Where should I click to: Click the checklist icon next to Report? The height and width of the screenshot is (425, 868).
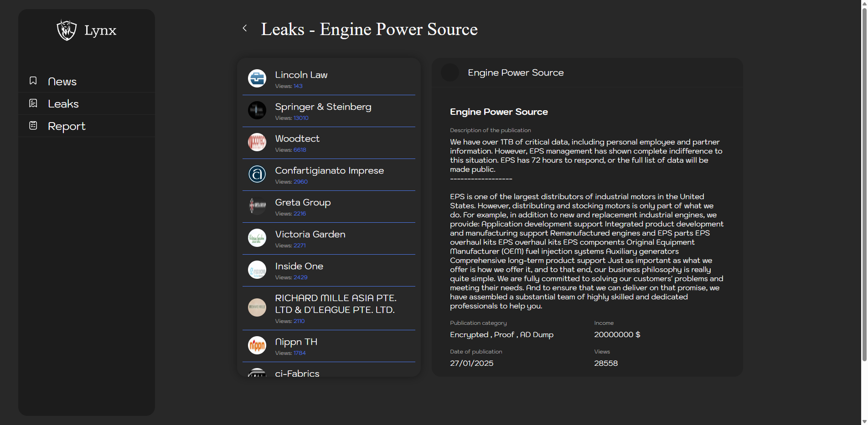point(33,125)
